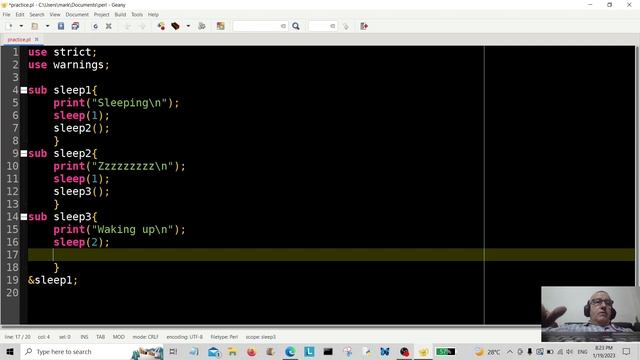Click the '&sleep1;' call line
This screenshot has width=640, height=360.
tap(53, 280)
